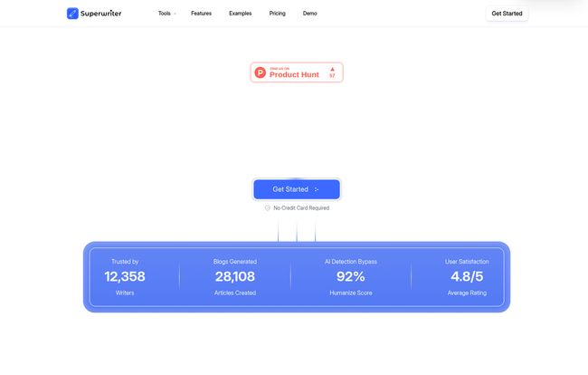Go to the Examples section
Viewport: 588px width, 375px height.
coord(241,14)
